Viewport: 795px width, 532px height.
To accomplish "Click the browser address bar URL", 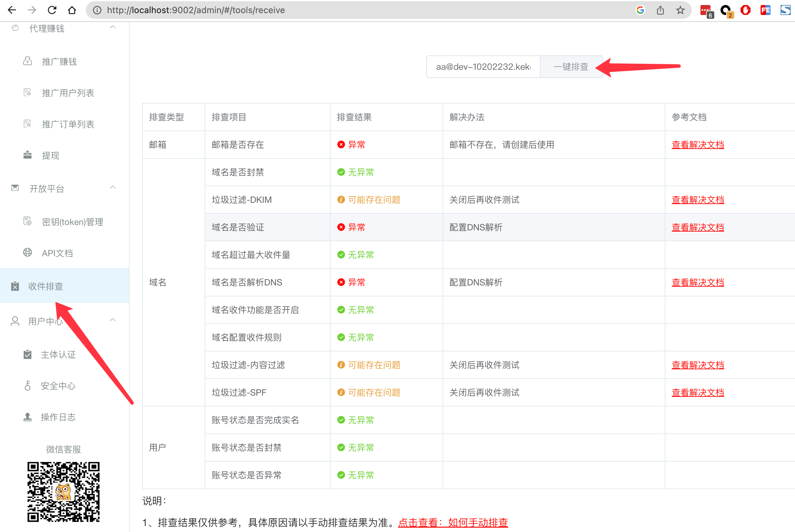I will tap(196, 10).
